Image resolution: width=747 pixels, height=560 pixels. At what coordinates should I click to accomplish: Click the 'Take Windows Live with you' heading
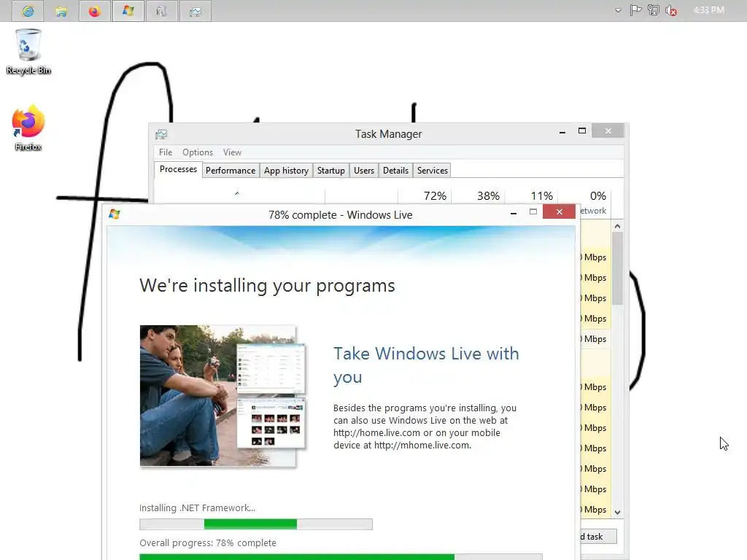click(426, 365)
